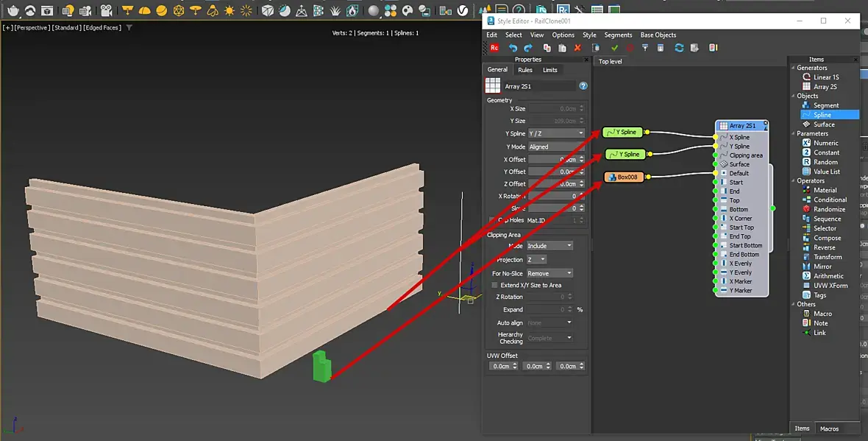The height and width of the screenshot is (441, 868).
Task: Click the V-Ray camera icon in main toolbar
Action: (x=106, y=10)
